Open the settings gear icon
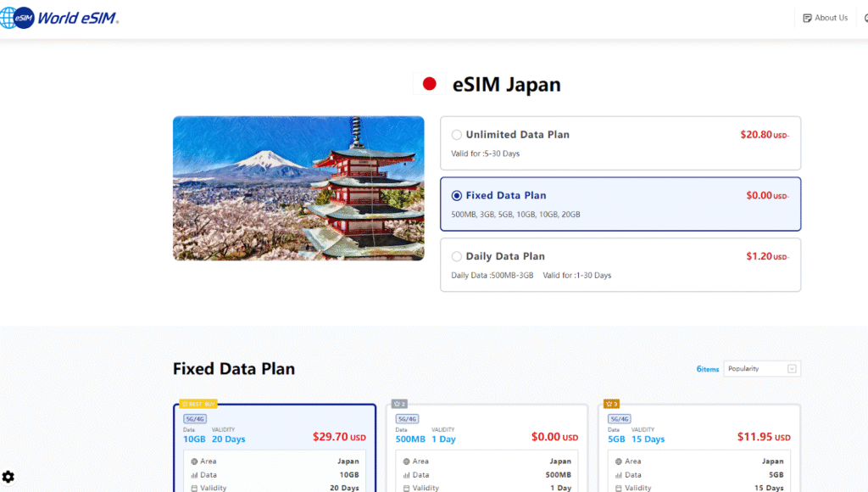 point(8,477)
